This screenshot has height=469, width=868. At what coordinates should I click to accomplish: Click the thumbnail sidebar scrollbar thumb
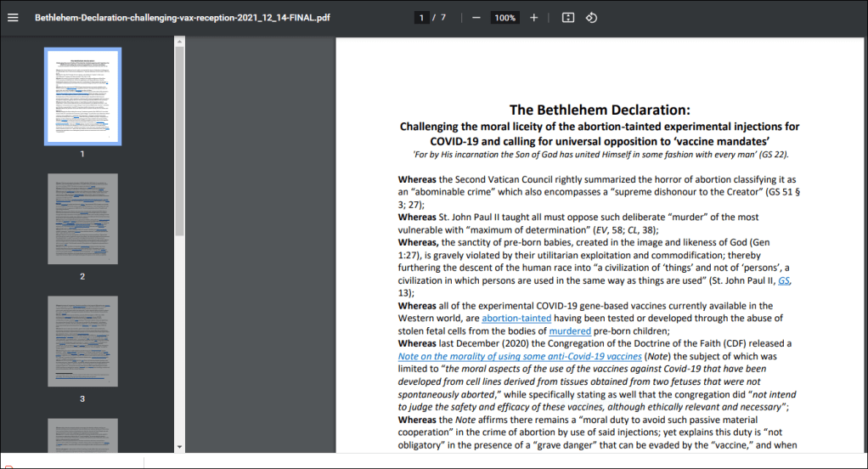pyautogui.click(x=179, y=140)
